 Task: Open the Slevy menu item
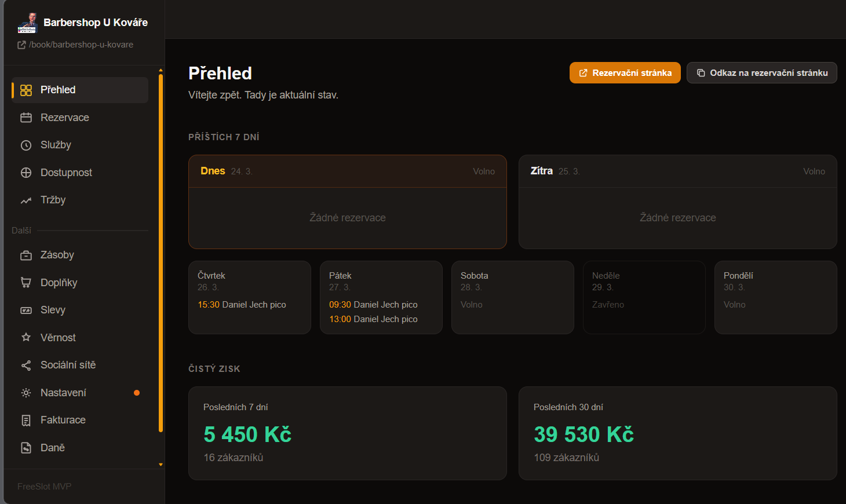coord(80,310)
